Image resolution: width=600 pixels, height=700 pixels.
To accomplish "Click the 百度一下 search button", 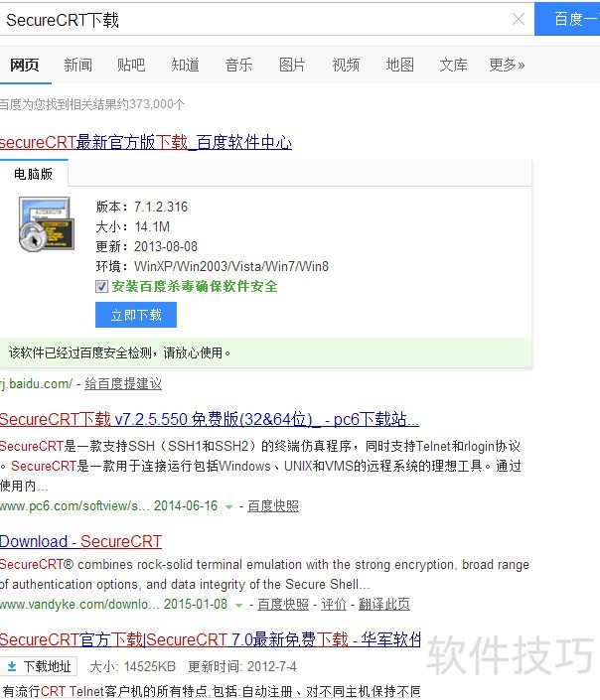I will pyautogui.click(x=568, y=19).
